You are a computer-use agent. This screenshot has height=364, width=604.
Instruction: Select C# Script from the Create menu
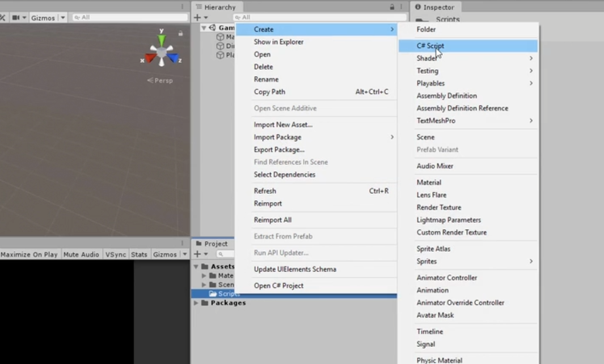[x=430, y=45]
